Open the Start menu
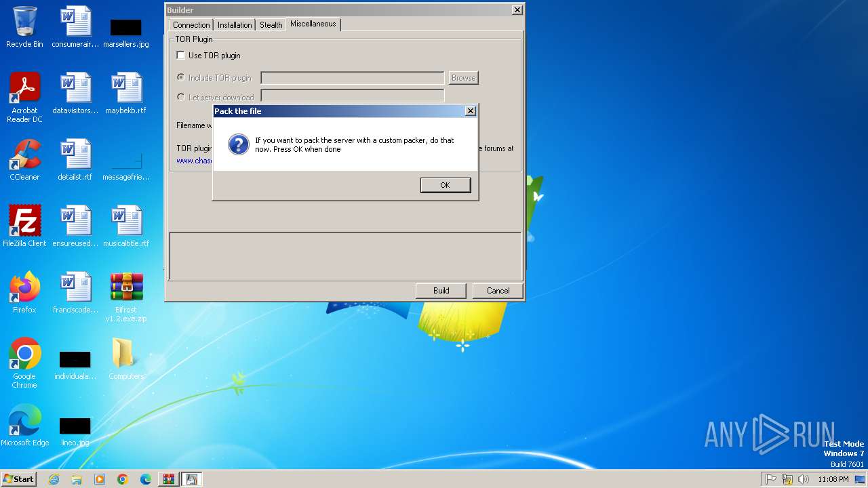 coord(19,479)
